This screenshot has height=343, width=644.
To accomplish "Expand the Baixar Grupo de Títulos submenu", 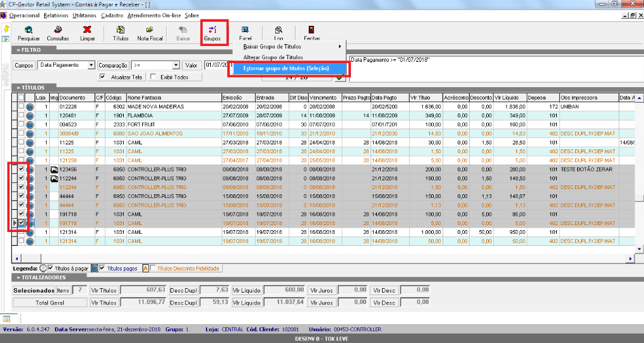I will click(x=290, y=47).
